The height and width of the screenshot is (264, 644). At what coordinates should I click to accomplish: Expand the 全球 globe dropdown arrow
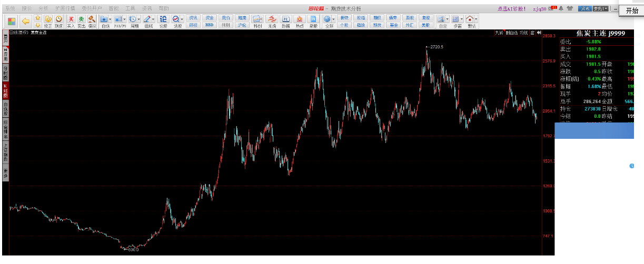click(333, 19)
